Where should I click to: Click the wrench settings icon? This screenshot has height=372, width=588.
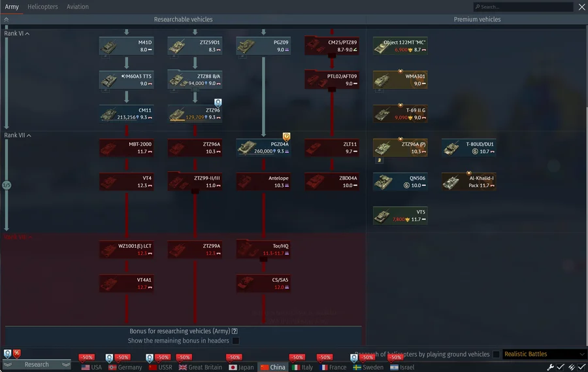(x=551, y=367)
